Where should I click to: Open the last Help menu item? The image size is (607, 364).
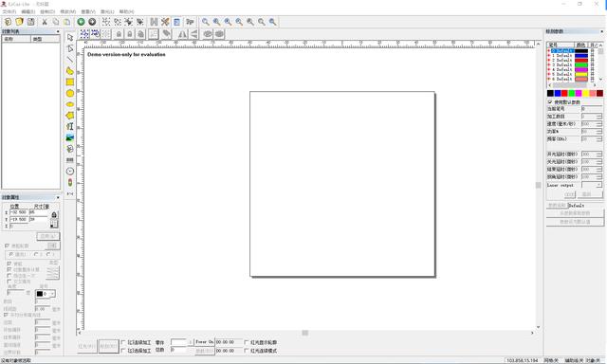coord(126,12)
